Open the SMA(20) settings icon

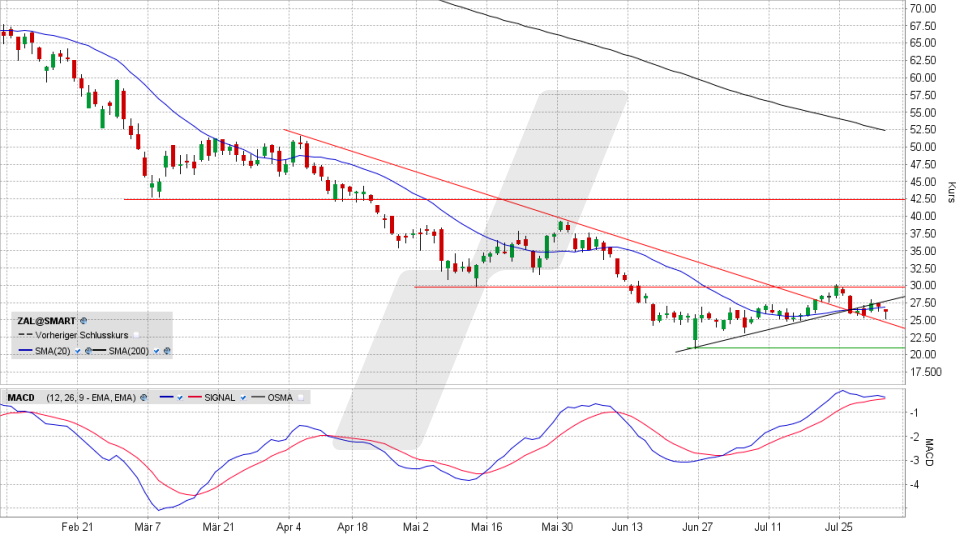(87, 351)
